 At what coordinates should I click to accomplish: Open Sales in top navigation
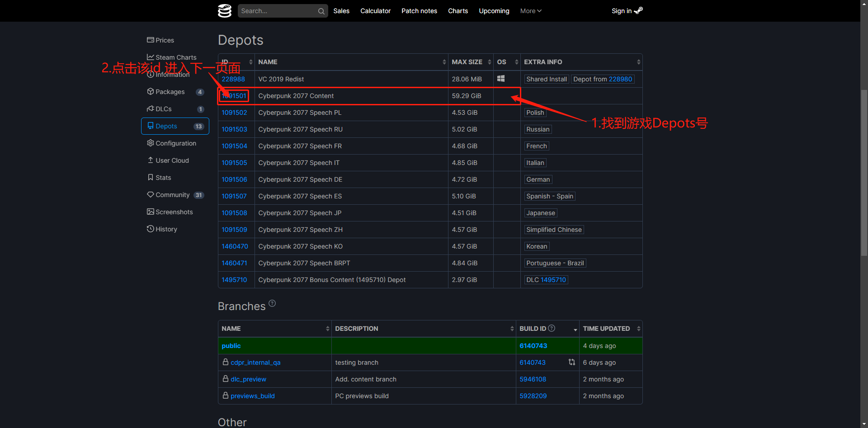coord(341,11)
